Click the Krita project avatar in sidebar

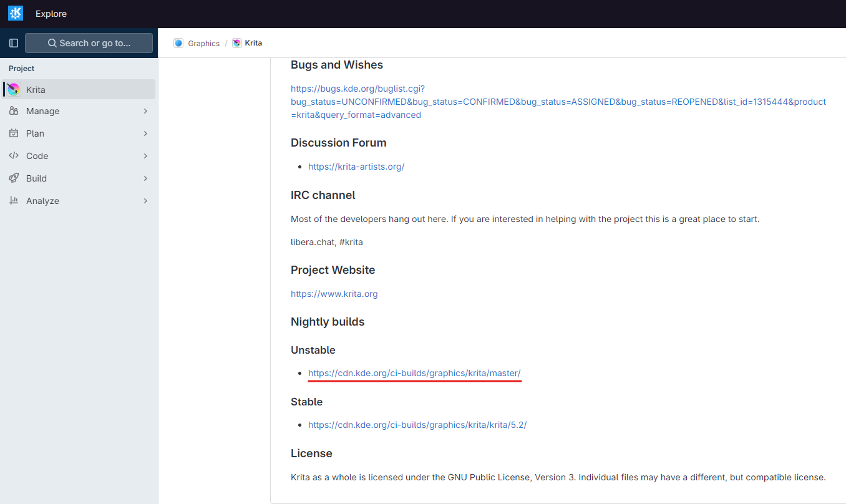14,89
